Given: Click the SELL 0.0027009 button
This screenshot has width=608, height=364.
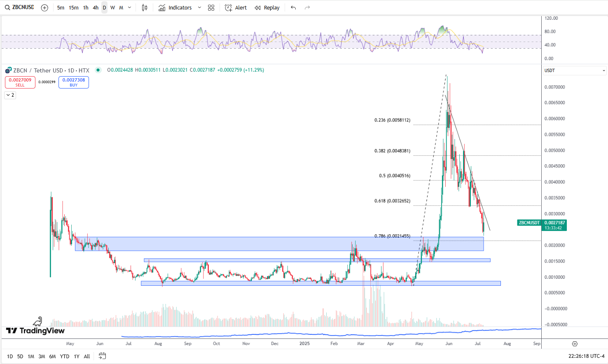Looking at the screenshot, I should [x=20, y=82].
